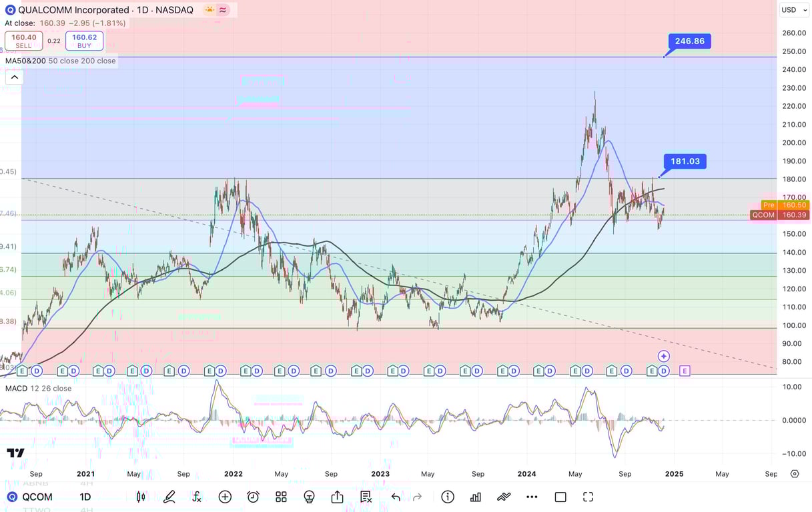Click the 0.22 spread value
Image resolution: width=812 pixels, height=512 pixels.
54,41
